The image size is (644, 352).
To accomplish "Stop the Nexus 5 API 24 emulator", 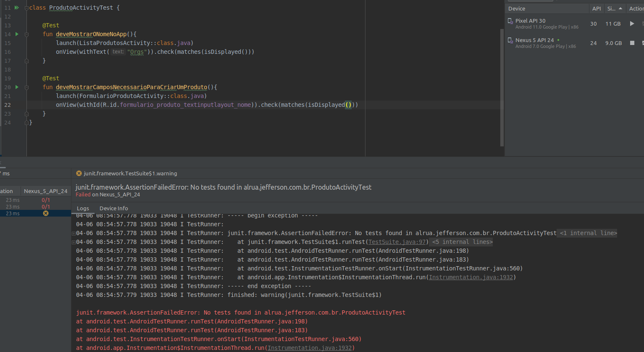I will pos(632,43).
